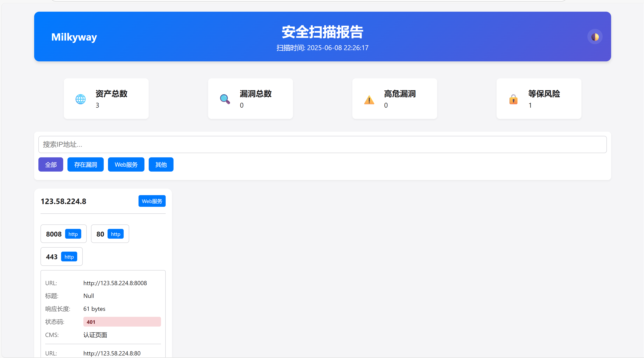Screen dimensions: 644x358
Task: Select the 其他 filter
Action: pyautogui.click(x=161, y=164)
